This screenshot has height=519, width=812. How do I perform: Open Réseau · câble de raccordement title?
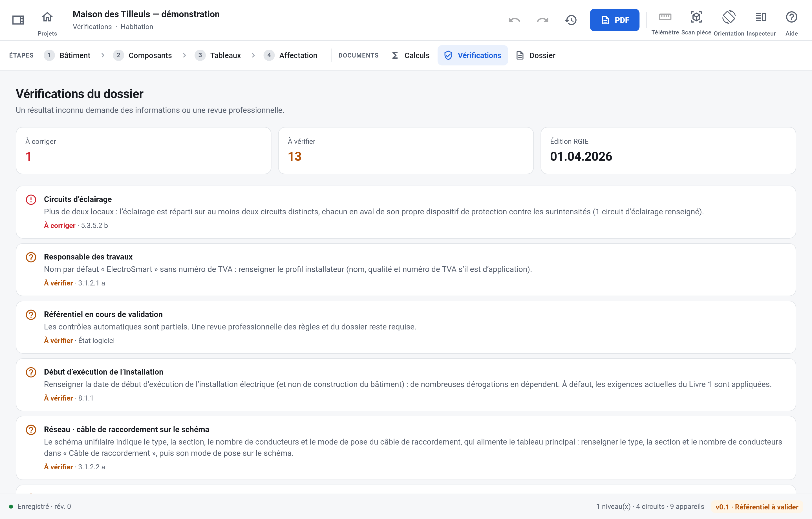coord(127,429)
